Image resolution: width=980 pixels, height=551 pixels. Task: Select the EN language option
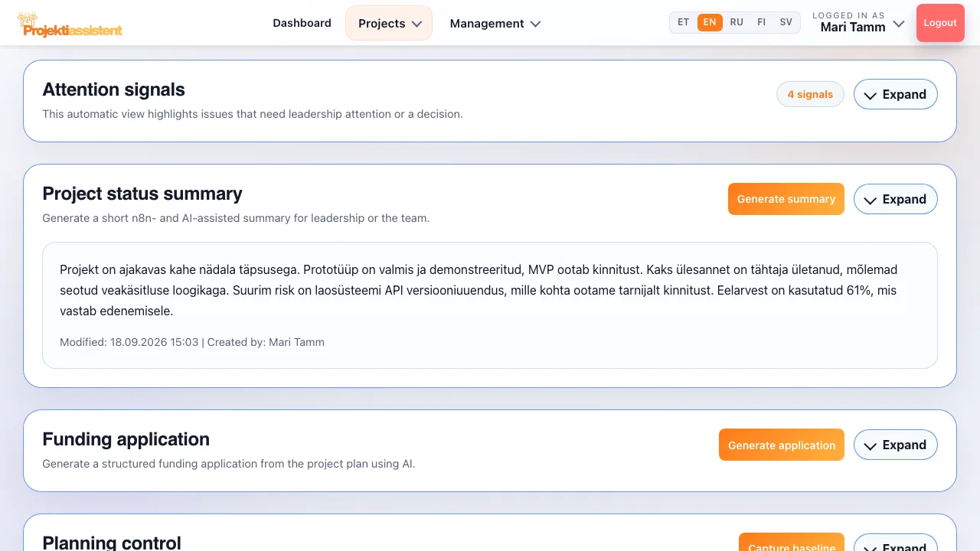(x=710, y=22)
